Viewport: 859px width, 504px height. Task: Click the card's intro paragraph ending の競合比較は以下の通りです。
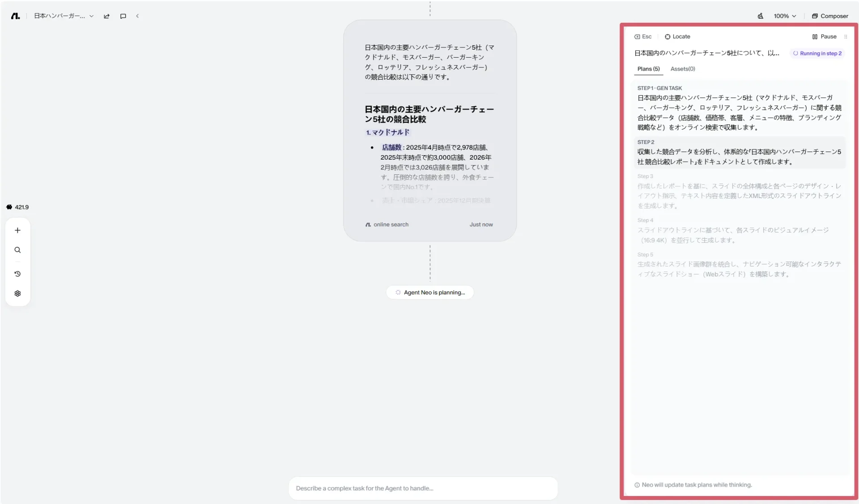click(429, 62)
